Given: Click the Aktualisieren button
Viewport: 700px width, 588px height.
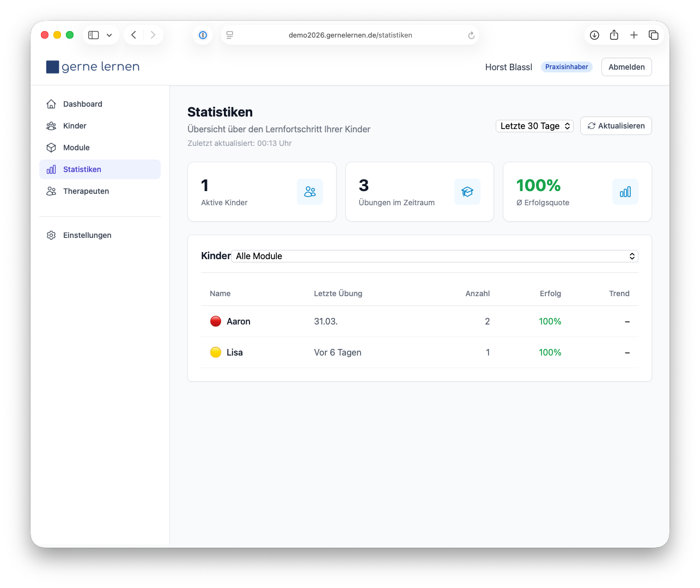Looking at the screenshot, I should click(616, 126).
